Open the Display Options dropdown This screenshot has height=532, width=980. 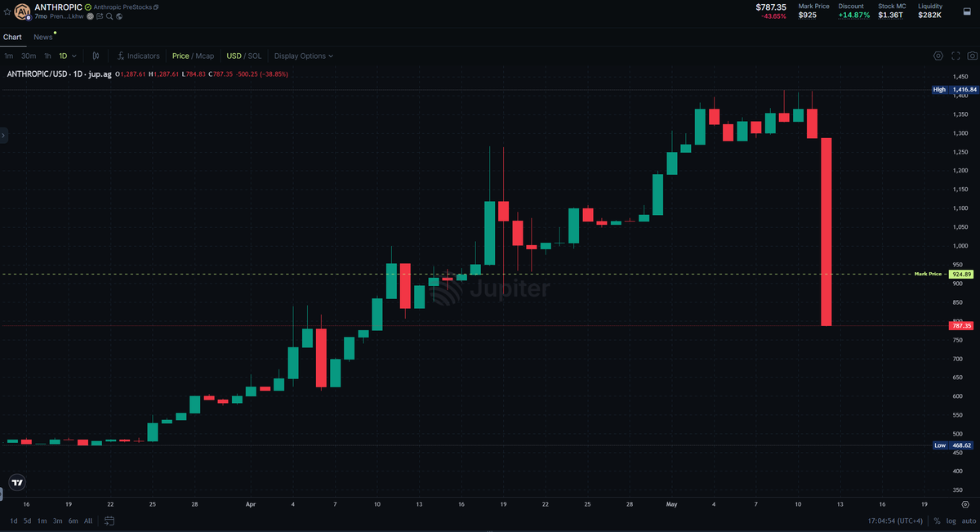(304, 56)
